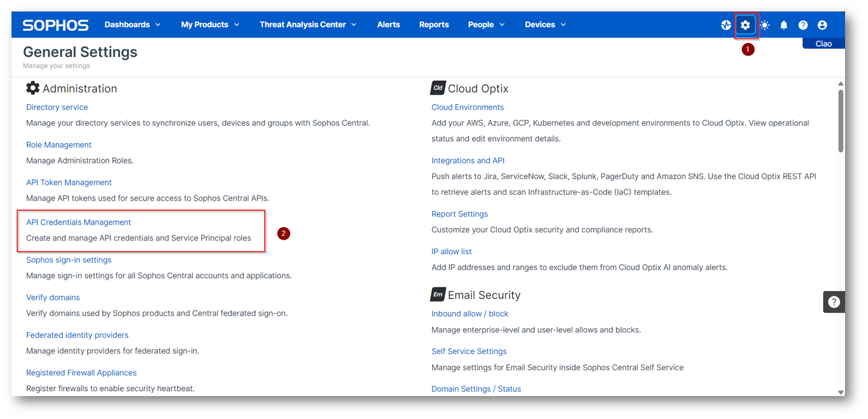The width and height of the screenshot is (868, 419).
Task: Click 'Register firewalls to enable security heartbeat.' text
Action: [x=110, y=389]
